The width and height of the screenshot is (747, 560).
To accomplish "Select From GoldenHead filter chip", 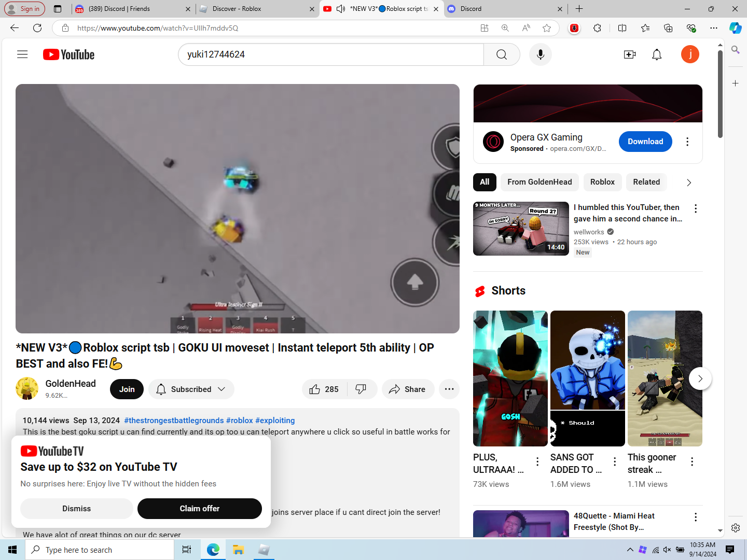I will pos(539,182).
